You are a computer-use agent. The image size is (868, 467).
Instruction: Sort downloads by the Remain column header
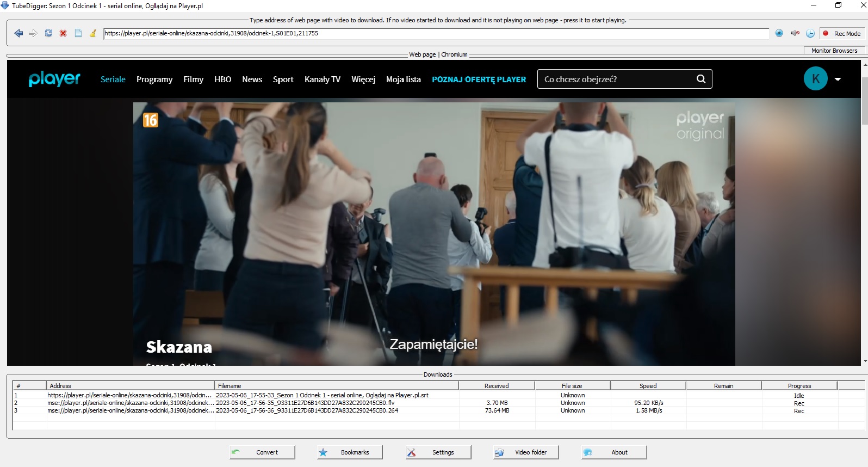point(723,386)
